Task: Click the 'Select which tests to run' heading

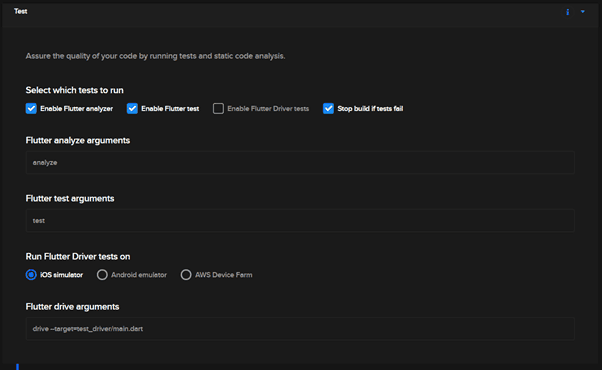Action: pyautogui.click(x=74, y=90)
